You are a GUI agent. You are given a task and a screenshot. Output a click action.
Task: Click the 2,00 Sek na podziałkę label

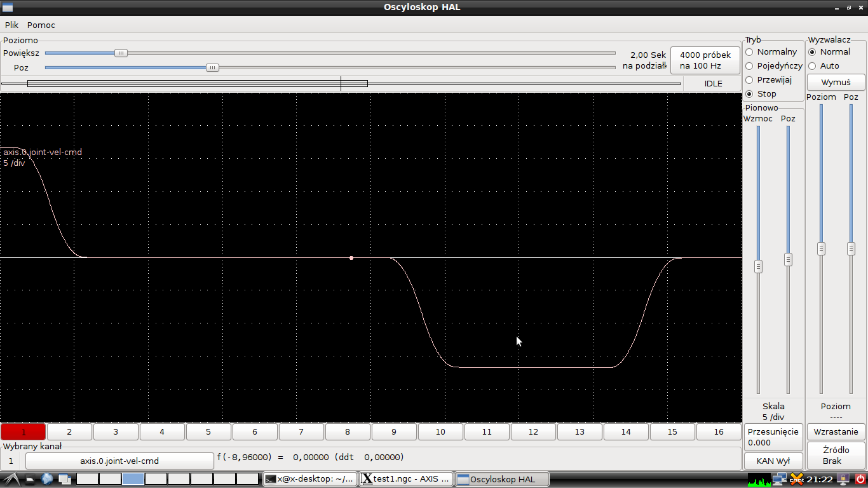point(644,60)
